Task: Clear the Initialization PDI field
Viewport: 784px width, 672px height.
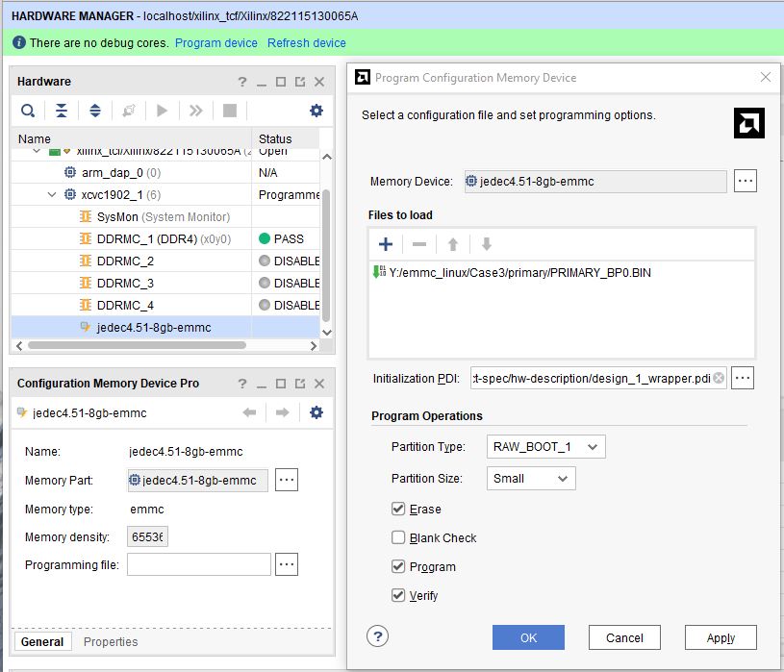Action: (x=719, y=378)
